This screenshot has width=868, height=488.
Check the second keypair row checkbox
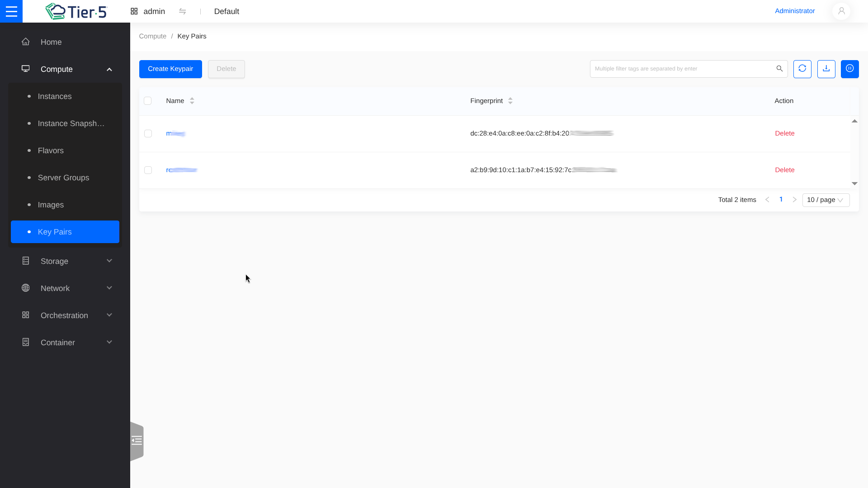pos(148,170)
